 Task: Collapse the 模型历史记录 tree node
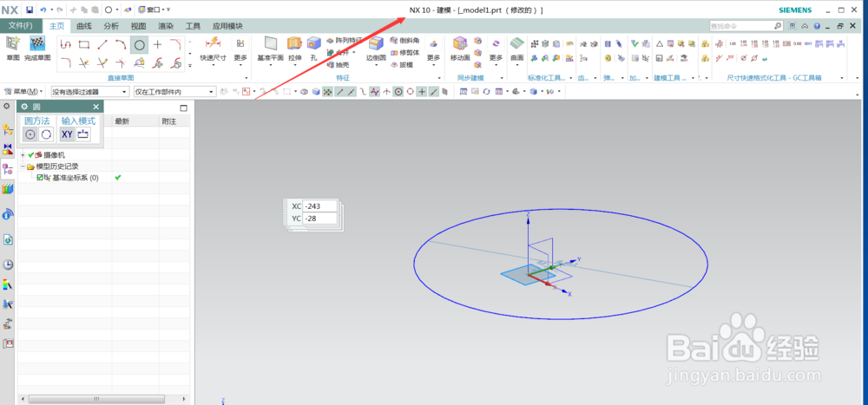[x=23, y=166]
